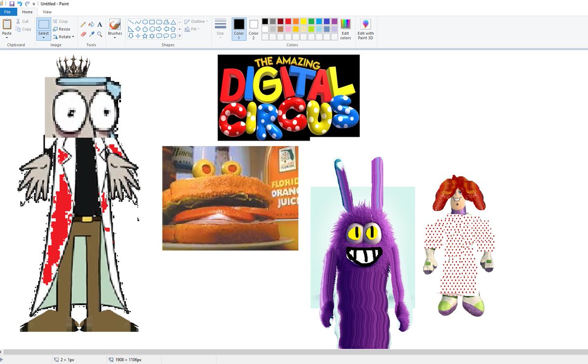Click the Resize button

(x=61, y=29)
